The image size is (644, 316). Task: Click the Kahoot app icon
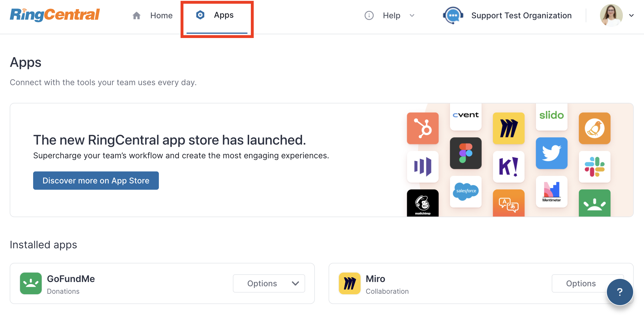pos(509,167)
